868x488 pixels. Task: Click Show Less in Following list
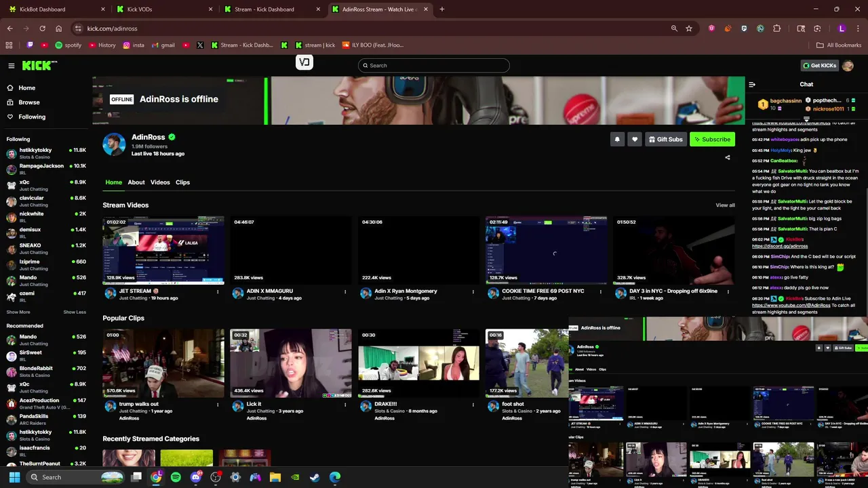[75, 312]
